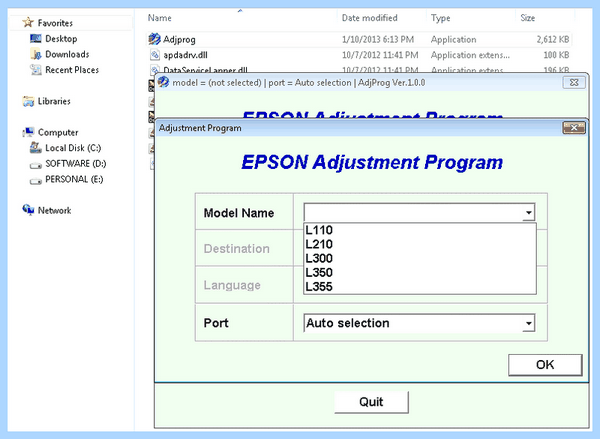The width and height of the screenshot is (600, 439).
Task: Select Computer in navigation pane
Action: (x=58, y=133)
